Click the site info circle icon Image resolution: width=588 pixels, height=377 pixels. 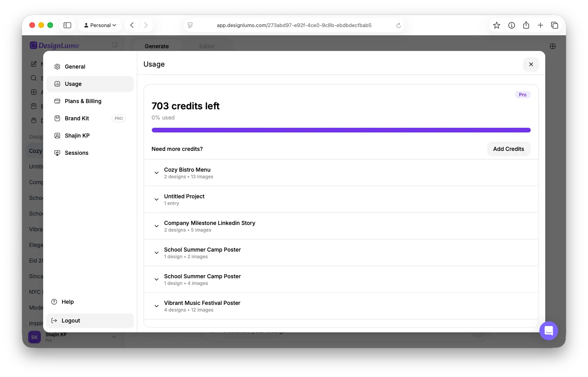tap(512, 25)
